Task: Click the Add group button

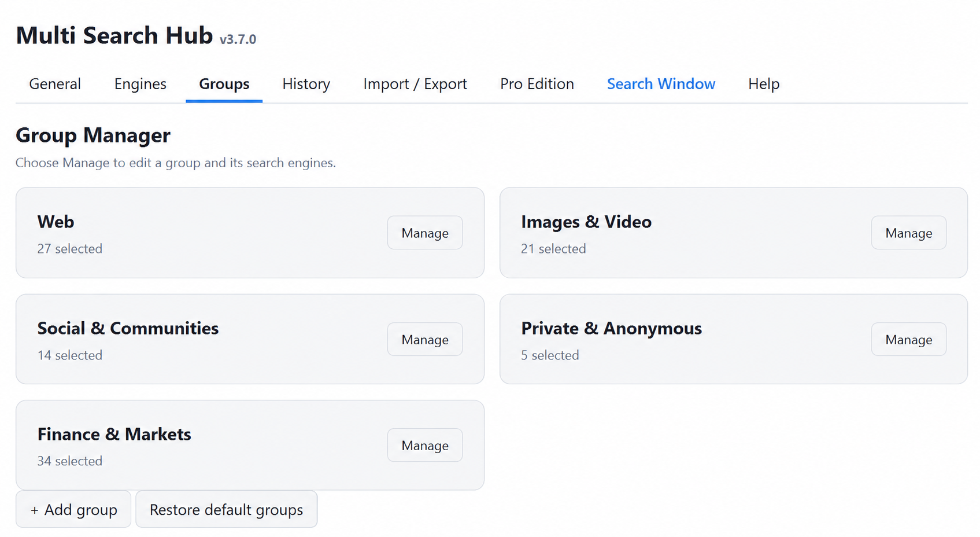Action: click(73, 509)
